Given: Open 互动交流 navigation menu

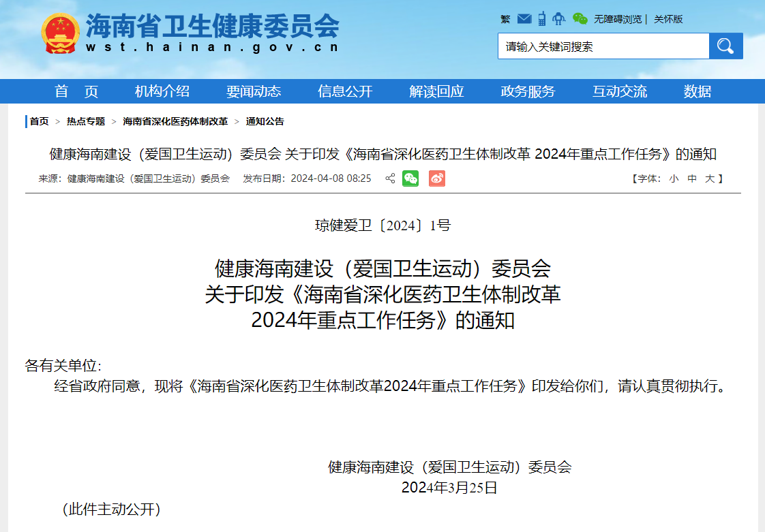Looking at the screenshot, I should point(620,91).
